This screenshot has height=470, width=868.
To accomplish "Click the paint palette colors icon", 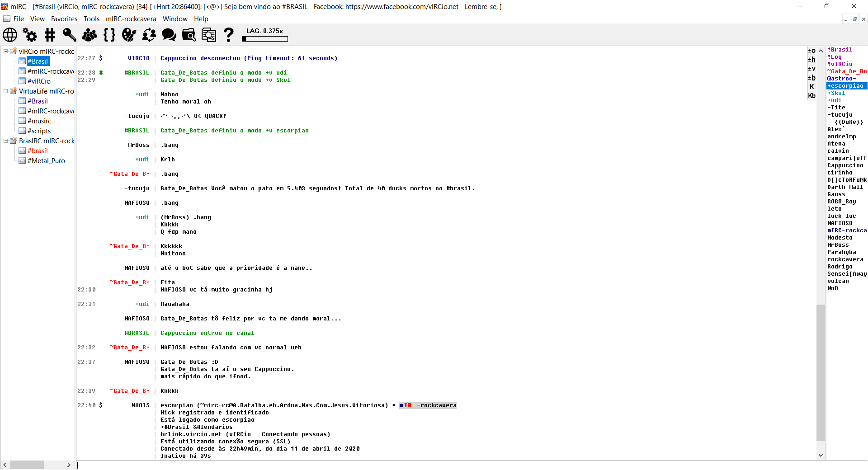I will tap(129, 35).
